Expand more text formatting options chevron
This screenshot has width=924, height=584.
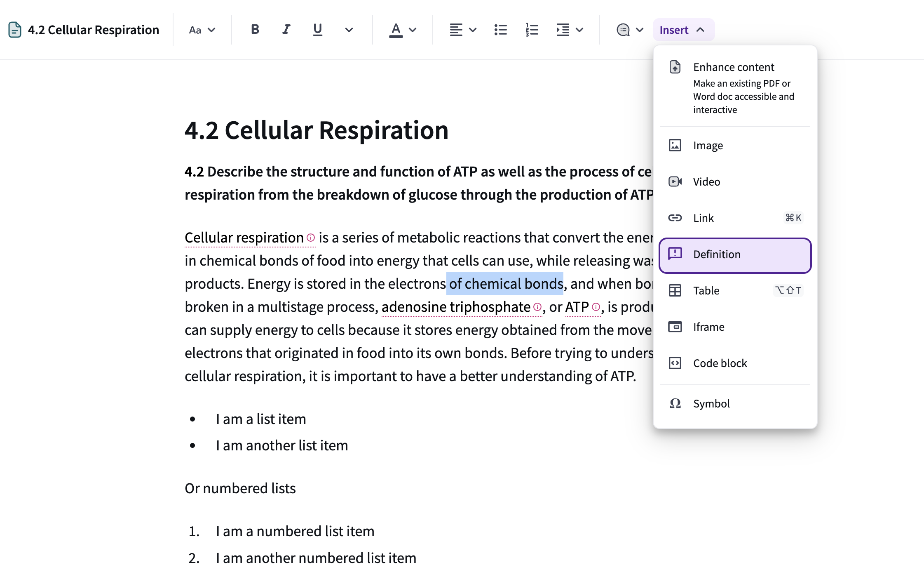coord(349,30)
